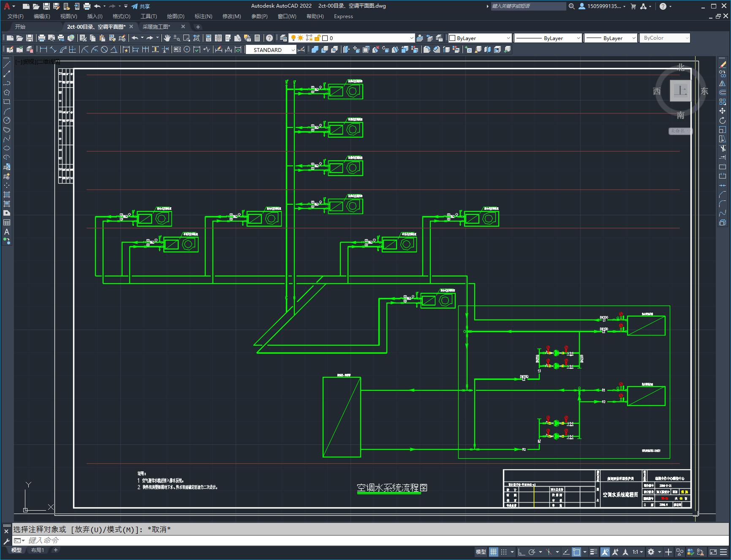Viewport: 731px width, 560px height.
Task: Click the layer 0 color square swatch
Action: click(x=325, y=38)
